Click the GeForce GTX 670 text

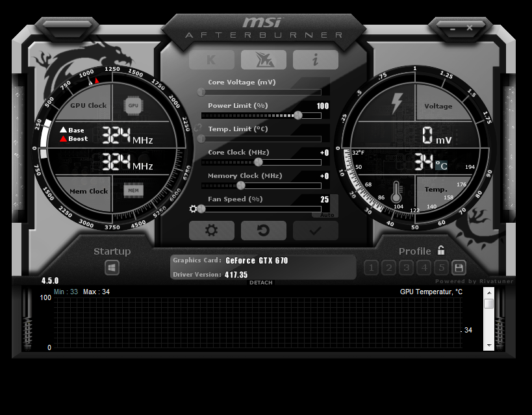(257, 260)
